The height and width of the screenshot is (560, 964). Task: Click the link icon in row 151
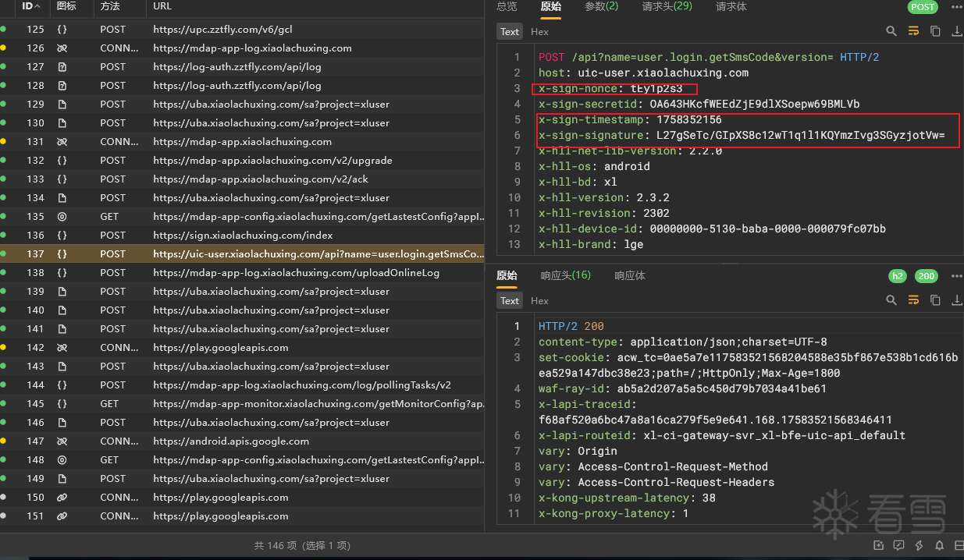62,516
